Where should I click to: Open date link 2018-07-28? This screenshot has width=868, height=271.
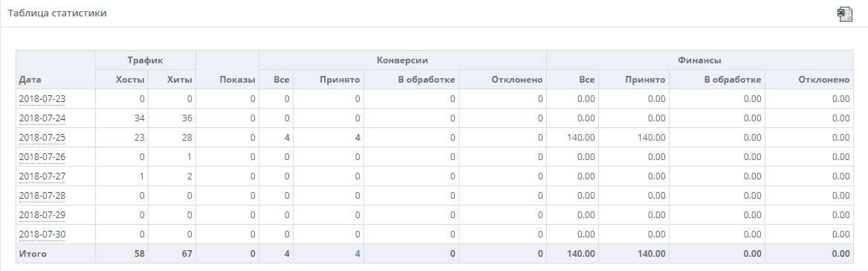click(42, 196)
